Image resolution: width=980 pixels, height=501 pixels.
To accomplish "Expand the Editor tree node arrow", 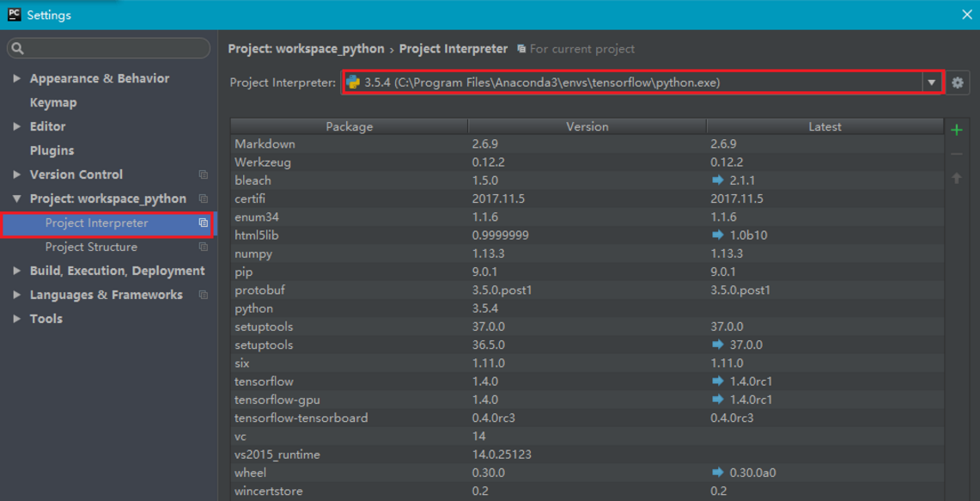I will click(x=17, y=126).
